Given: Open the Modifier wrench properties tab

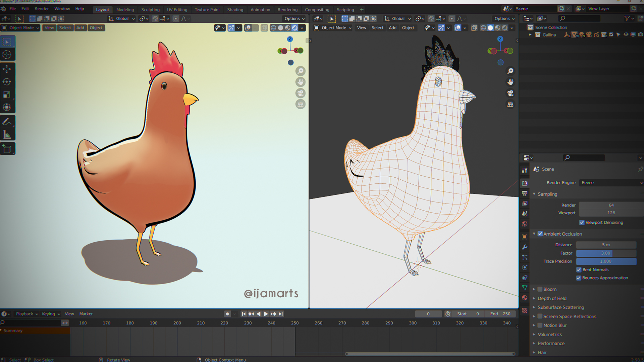Looking at the screenshot, I should (x=525, y=247).
